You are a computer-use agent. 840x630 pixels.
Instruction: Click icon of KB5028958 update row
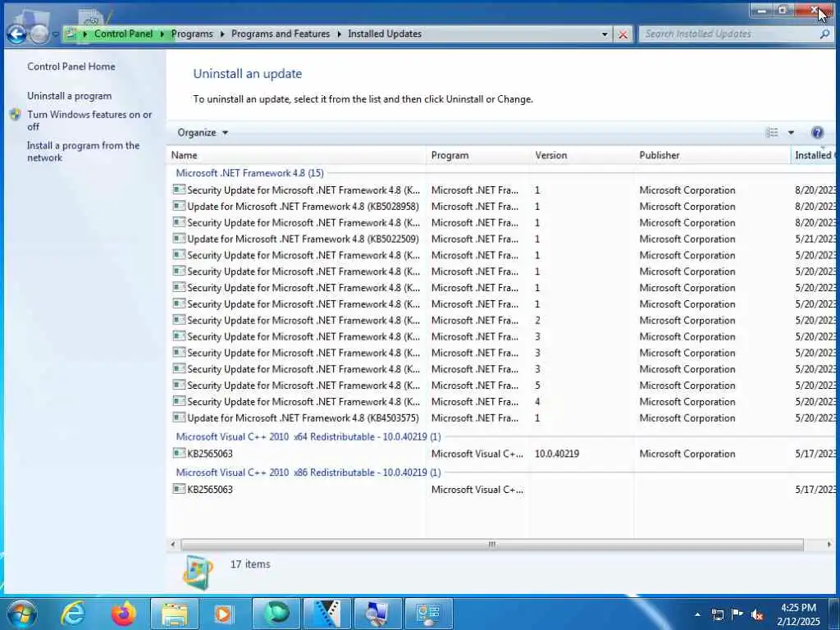pyautogui.click(x=179, y=206)
